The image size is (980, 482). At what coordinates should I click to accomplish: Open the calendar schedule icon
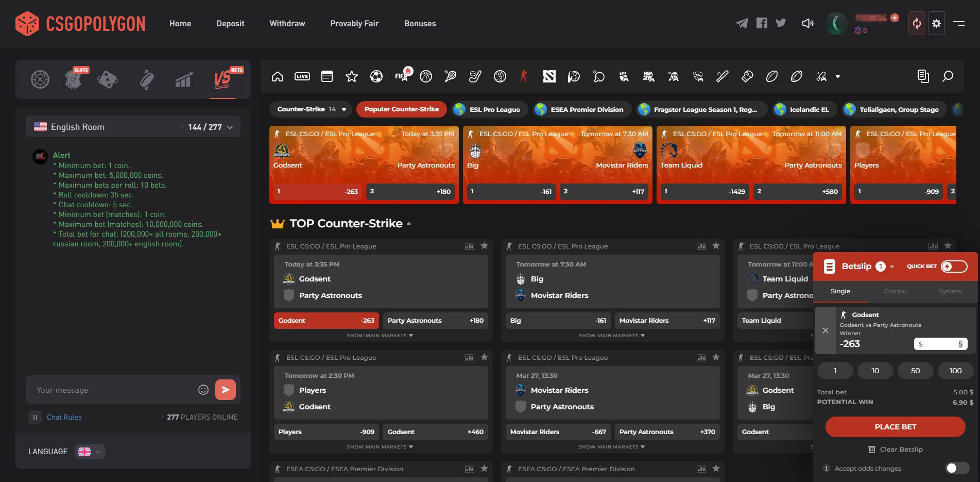327,77
